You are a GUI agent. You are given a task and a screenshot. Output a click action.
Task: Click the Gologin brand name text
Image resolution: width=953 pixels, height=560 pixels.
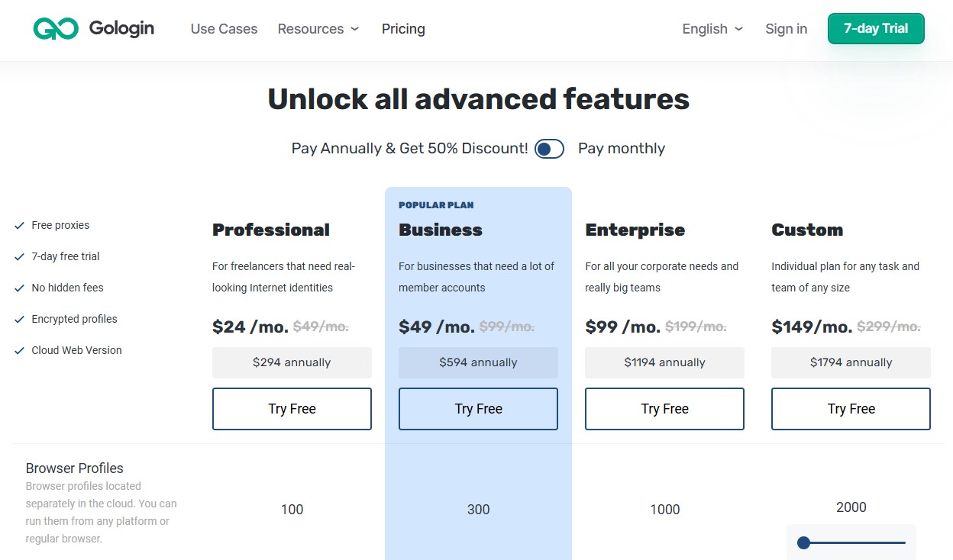click(x=121, y=29)
